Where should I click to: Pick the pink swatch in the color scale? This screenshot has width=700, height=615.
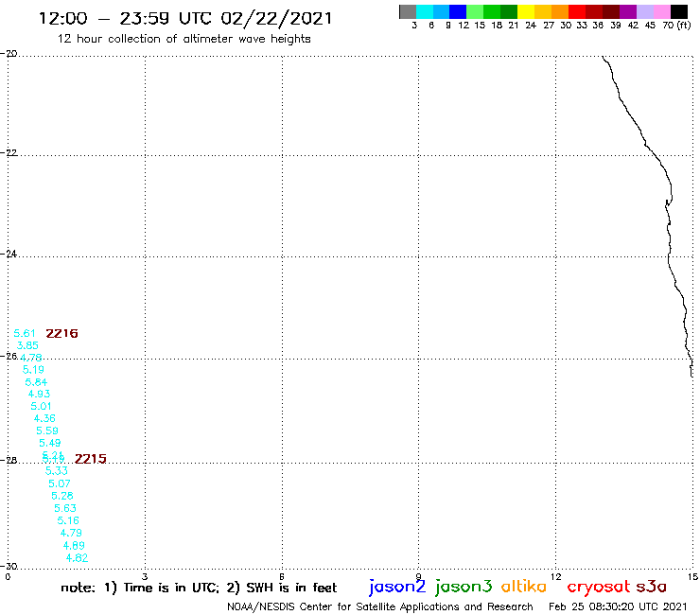[661, 11]
